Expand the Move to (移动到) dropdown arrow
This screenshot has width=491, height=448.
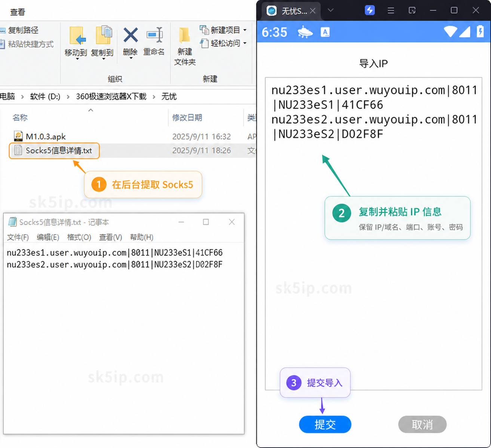click(77, 59)
